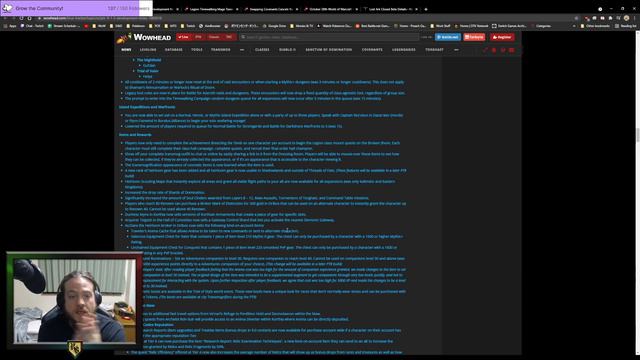Open the WoW bookmark folder

coord(99,26)
